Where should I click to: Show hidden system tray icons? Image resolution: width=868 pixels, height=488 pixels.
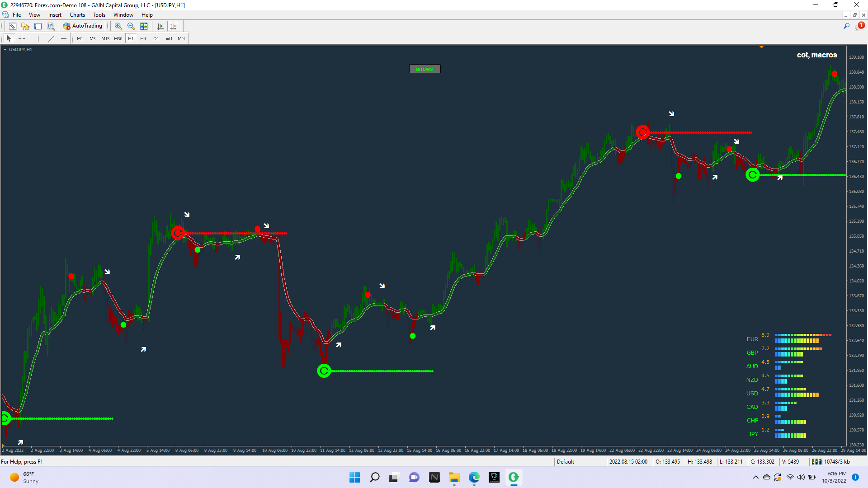coord(755,477)
